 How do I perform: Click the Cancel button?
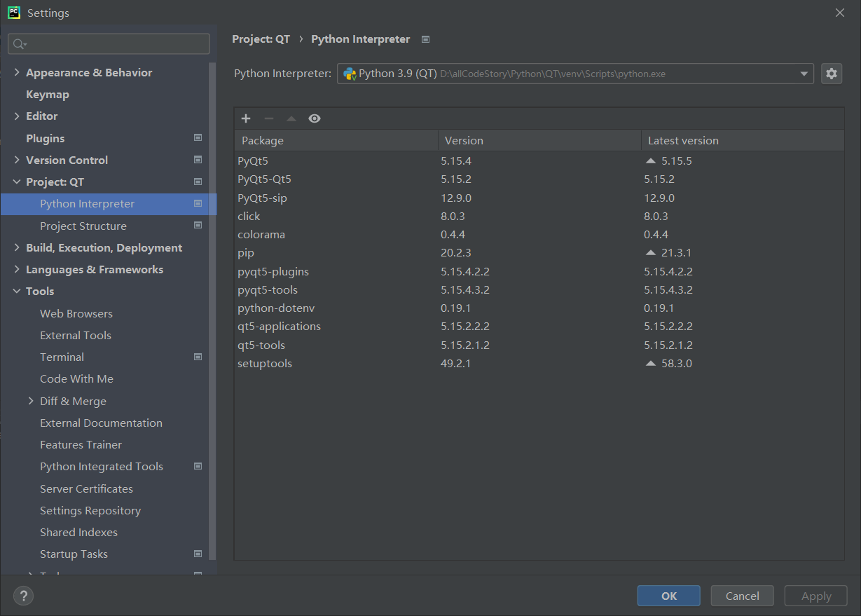click(742, 596)
